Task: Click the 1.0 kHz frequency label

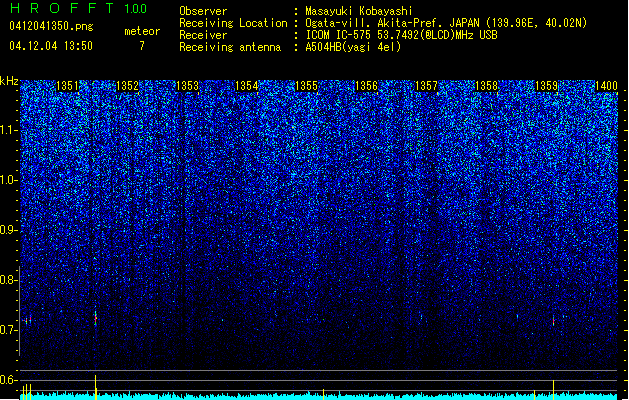Action: tap(8, 180)
